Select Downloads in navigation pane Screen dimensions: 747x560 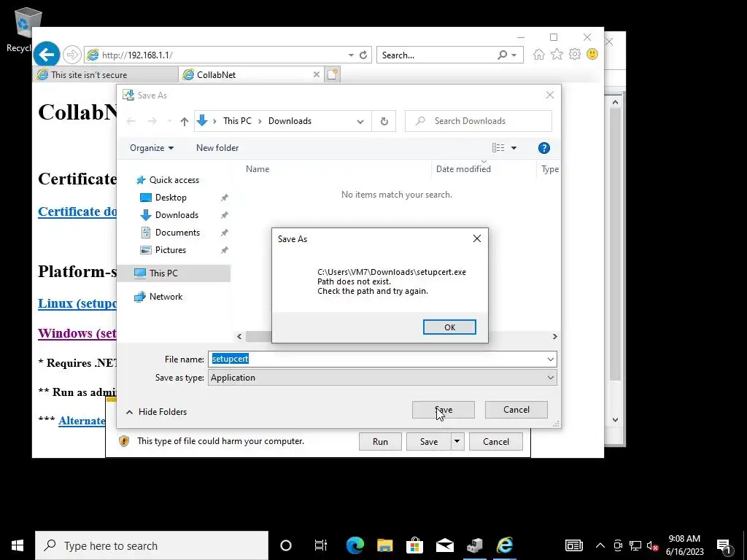pyautogui.click(x=177, y=215)
